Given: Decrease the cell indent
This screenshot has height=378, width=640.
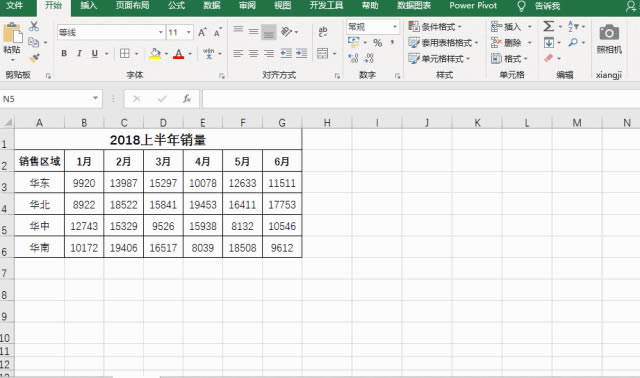Looking at the screenshot, I should 286,53.
